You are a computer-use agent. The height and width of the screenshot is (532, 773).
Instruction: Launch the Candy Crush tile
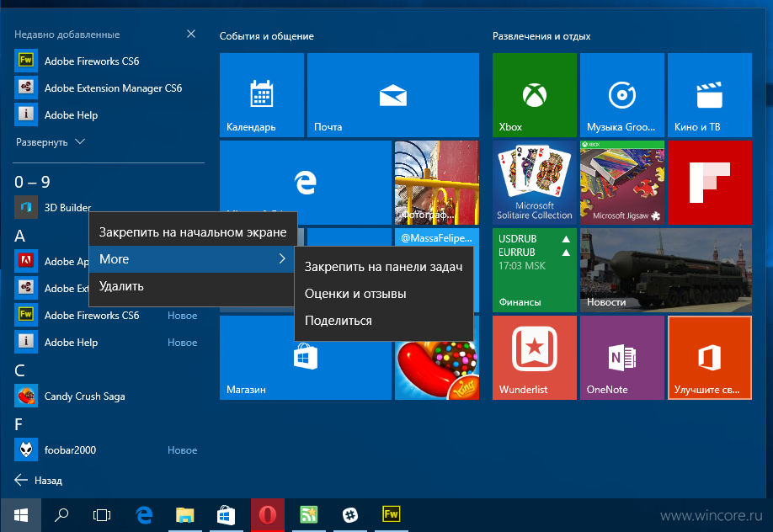[x=437, y=370]
